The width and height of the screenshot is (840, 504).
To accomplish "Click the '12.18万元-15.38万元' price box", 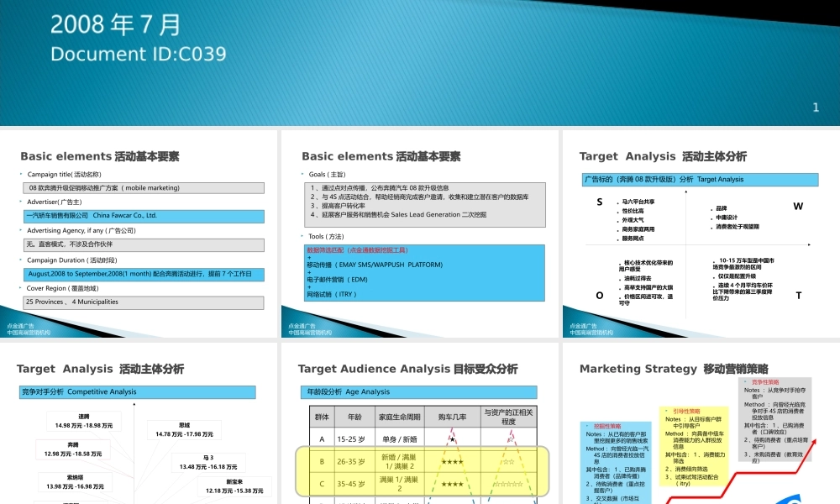I will 234,486.
